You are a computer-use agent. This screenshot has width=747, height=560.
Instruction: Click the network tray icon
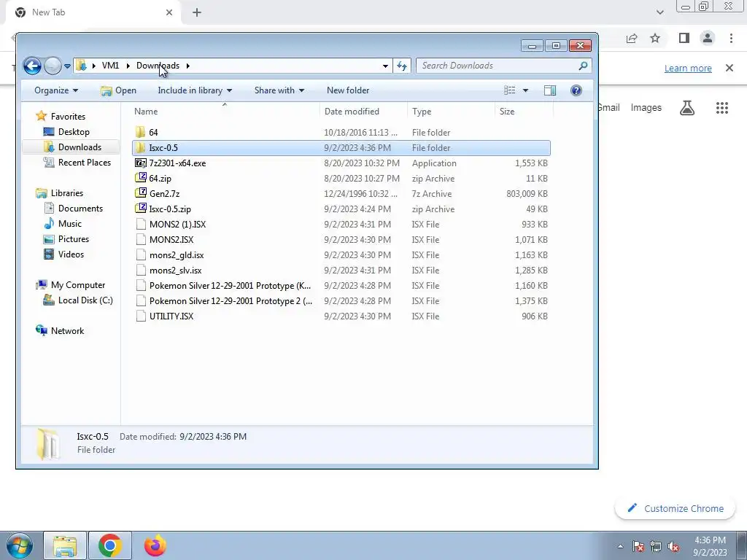656,546
